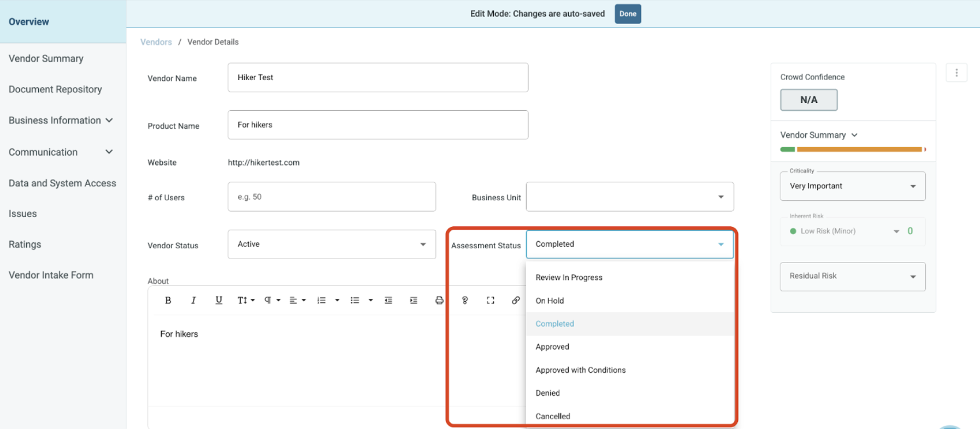
Task: Click the Vendor Summary progress bar
Action: [853, 150]
